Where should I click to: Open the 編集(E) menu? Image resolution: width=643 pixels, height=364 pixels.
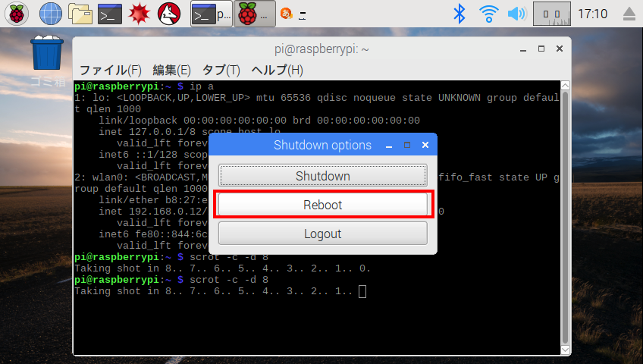tap(171, 70)
